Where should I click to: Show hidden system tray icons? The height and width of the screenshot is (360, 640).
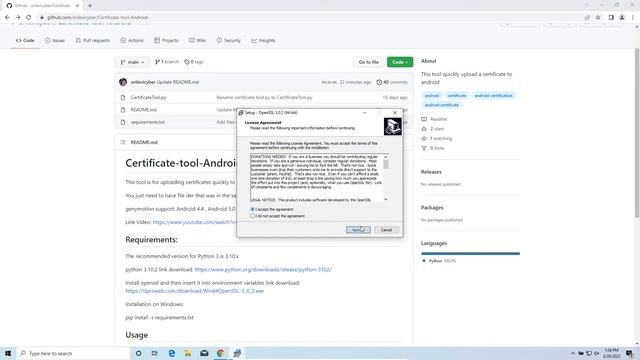(x=573, y=353)
